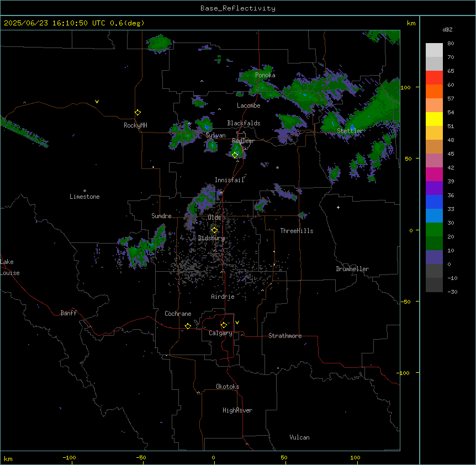This screenshot has width=476, height=465.
Task: Click the Sylvan label
Action: click(215, 135)
